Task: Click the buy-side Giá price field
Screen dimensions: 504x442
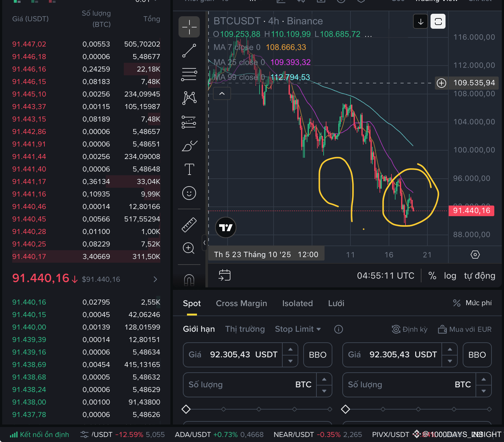Action: click(x=233, y=355)
